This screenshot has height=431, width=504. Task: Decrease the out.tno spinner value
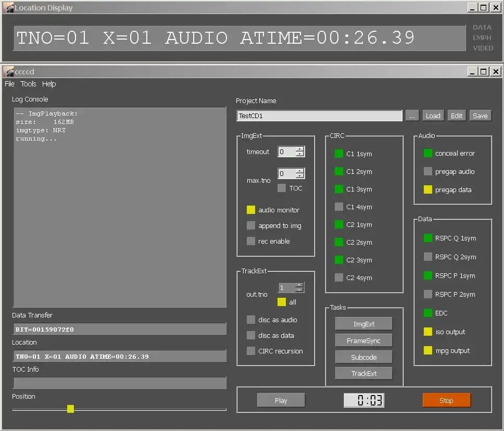tap(299, 290)
